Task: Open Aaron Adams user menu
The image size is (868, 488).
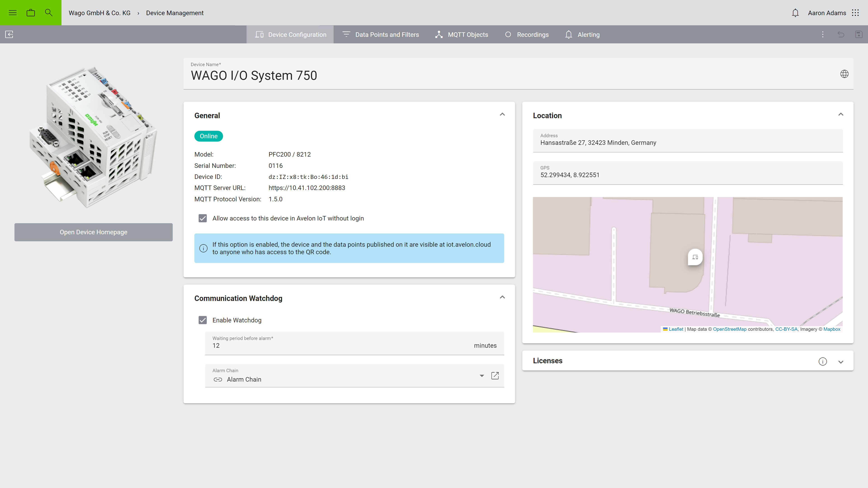Action: point(827,13)
